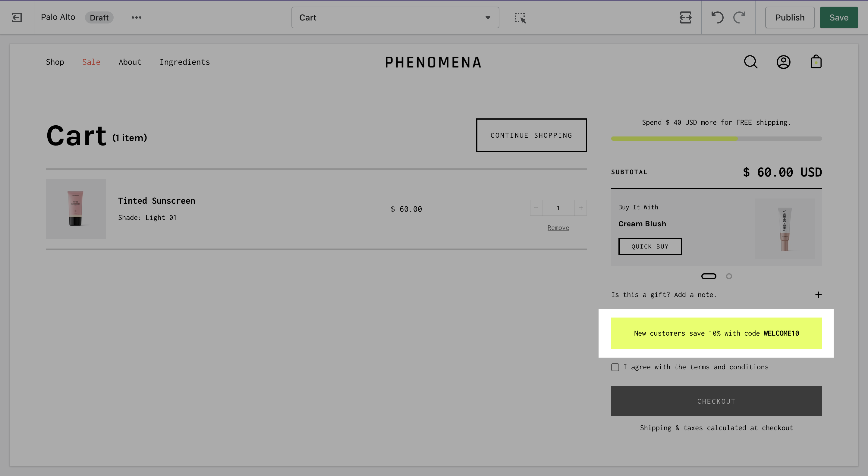Screen dimensions: 868x476
Task: Open the account profile icon
Action: coord(783,62)
